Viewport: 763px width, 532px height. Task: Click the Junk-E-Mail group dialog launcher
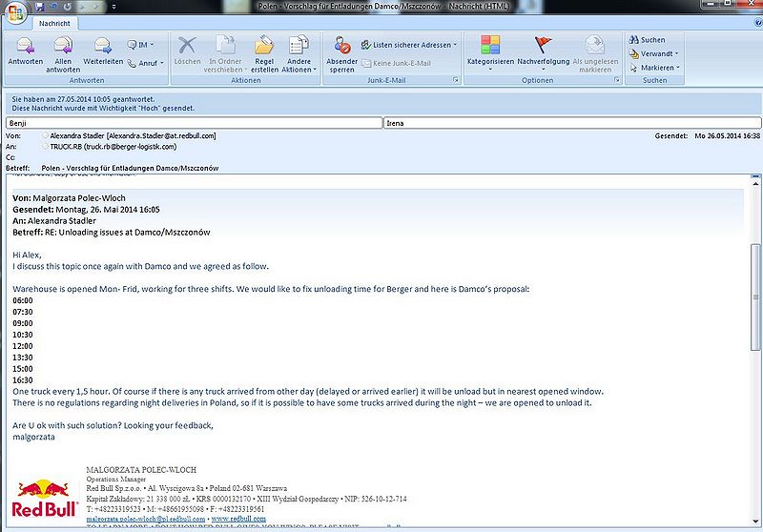point(456,80)
